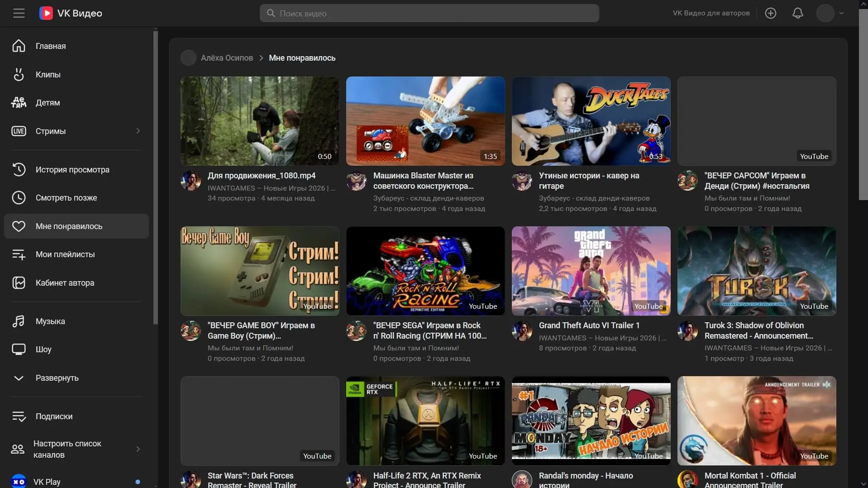Screen dimensions: 868x488
Task: Click Алёха Осипов breadcrumb link
Action: pos(227,58)
